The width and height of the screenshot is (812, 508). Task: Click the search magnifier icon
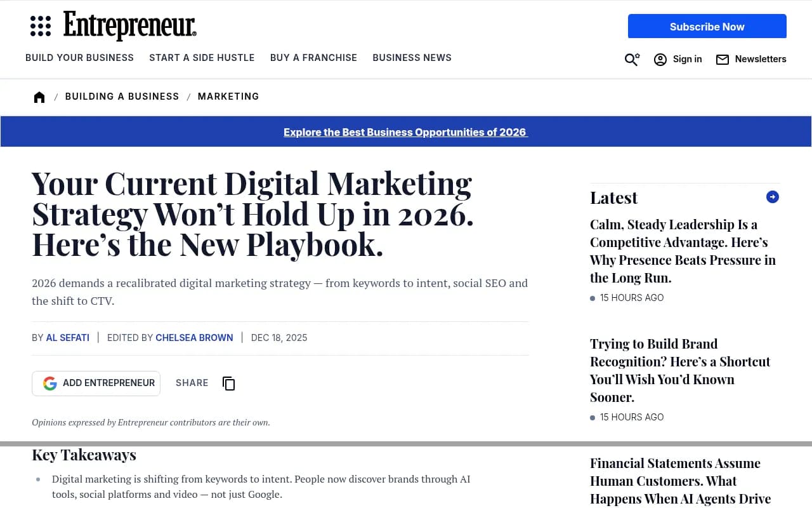coord(631,59)
